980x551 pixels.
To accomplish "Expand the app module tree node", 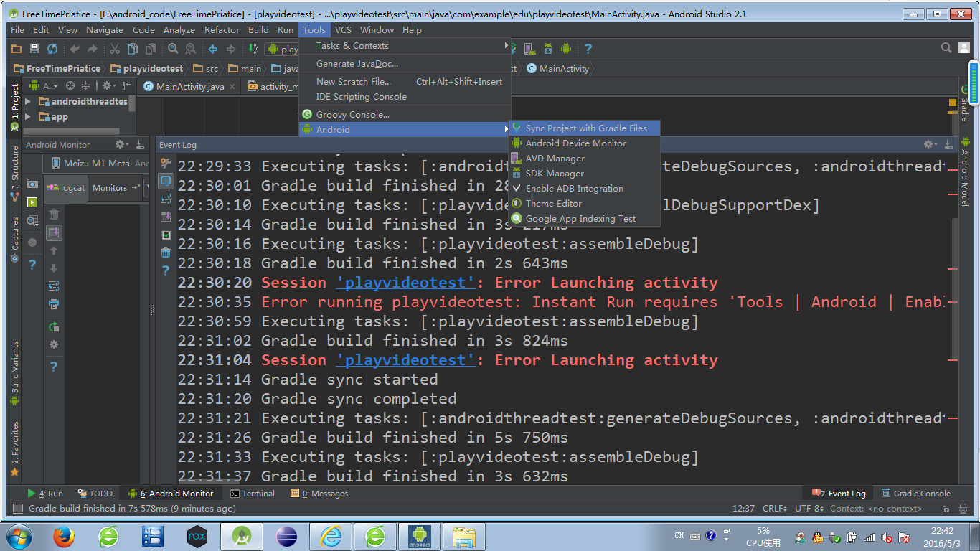I will [28, 117].
